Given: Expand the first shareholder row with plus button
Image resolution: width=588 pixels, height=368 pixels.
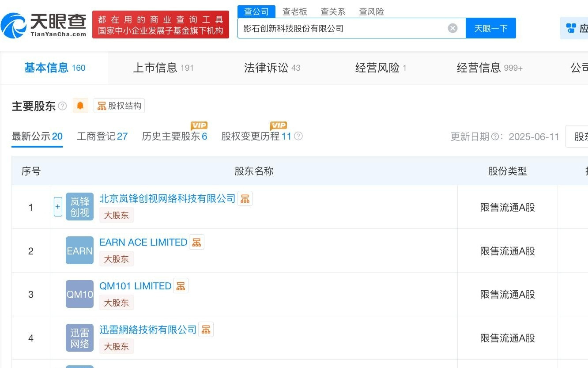Looking at the screenshot, I should point(58,206).
